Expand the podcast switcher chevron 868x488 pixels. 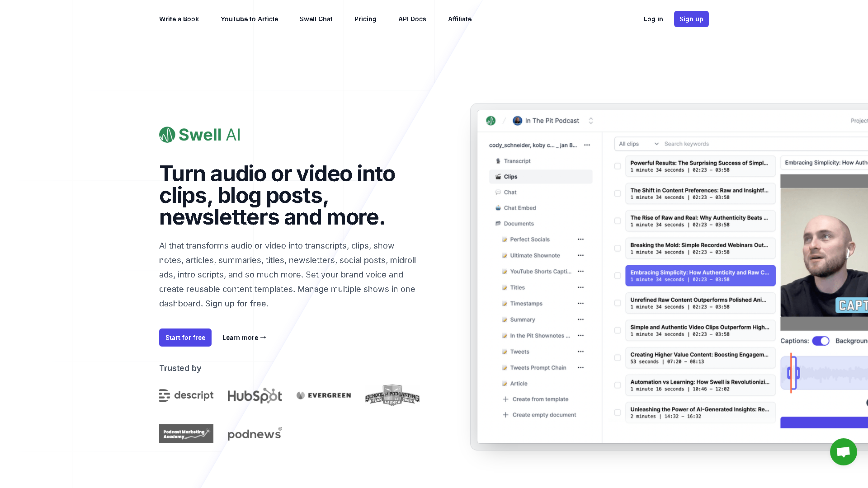[x=591, y=121]
